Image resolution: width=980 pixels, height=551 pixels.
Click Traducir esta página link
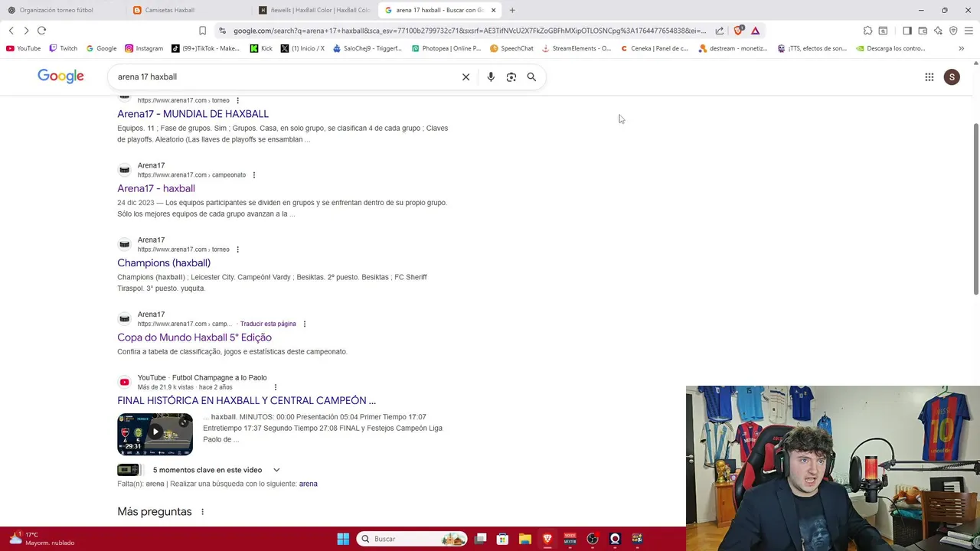(x=268, y=324)
